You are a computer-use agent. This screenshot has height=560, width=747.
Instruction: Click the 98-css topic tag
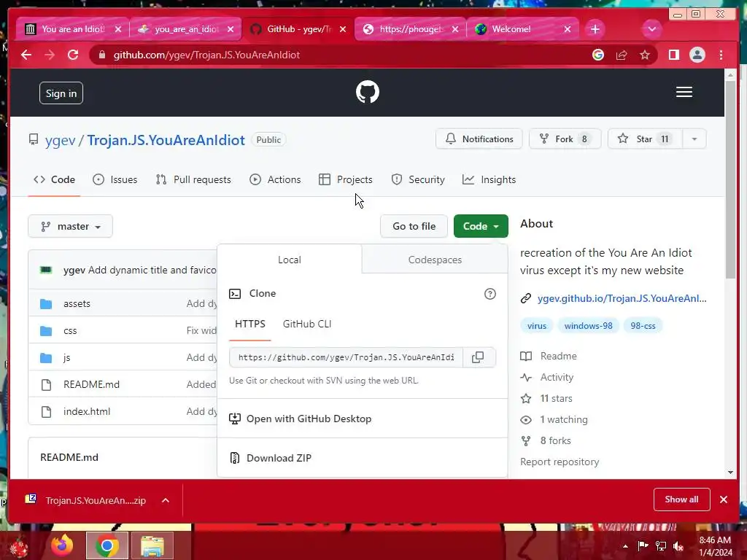(x=643, y=326)
